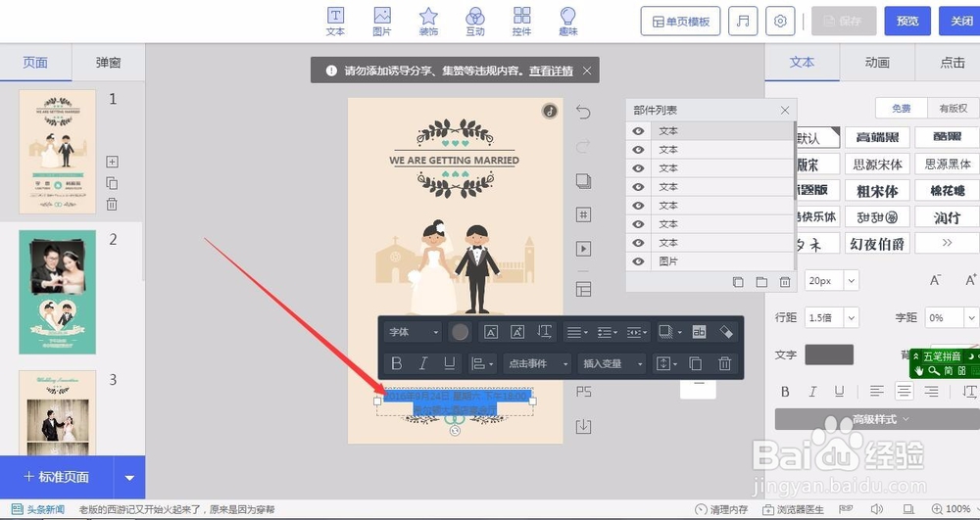Toggle the grid icon beside canvas

pyautogui.click(x=583, y=214)
